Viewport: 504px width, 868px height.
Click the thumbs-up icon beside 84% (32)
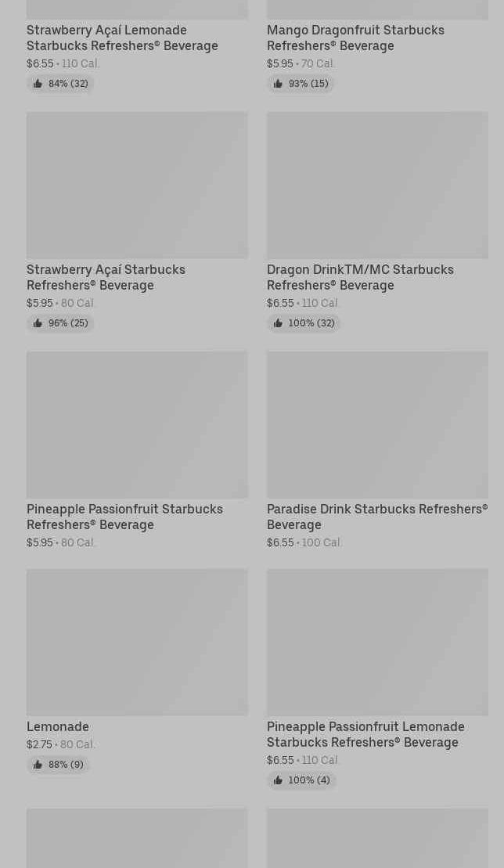click(38, 84)
